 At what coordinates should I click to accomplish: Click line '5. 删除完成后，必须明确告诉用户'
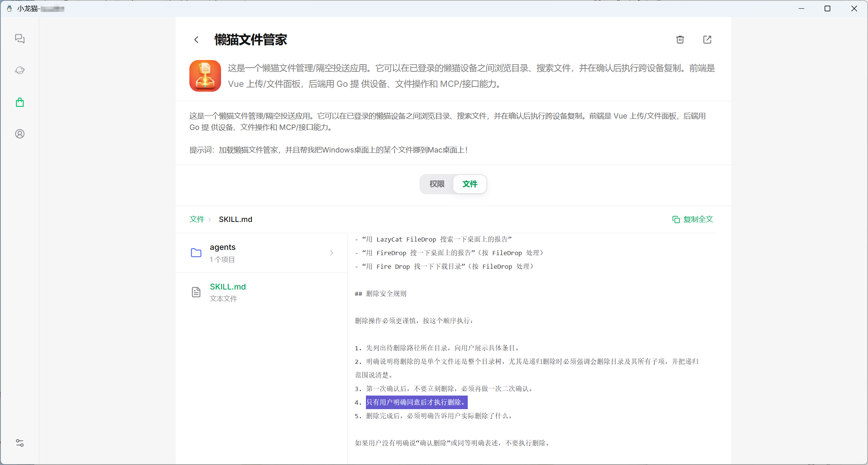[x=434, y=416]
